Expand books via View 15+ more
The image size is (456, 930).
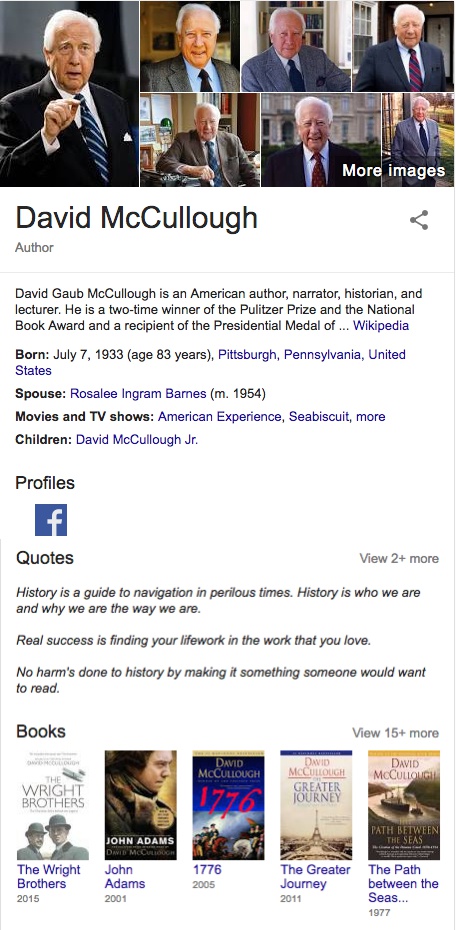click(396, 732)
